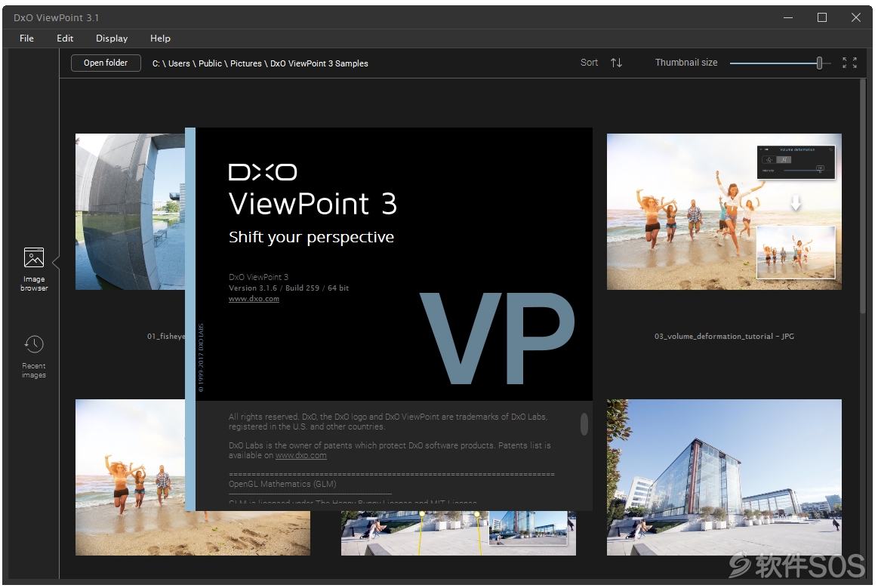878x588 pixels.
Task: Click the Open folder button
Action: click(x=106, y=63)
